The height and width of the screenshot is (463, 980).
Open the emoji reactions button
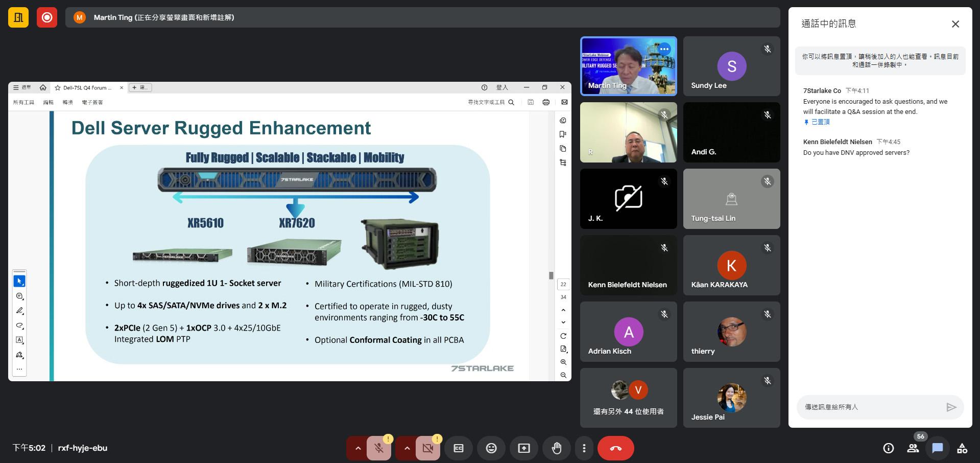491,448
